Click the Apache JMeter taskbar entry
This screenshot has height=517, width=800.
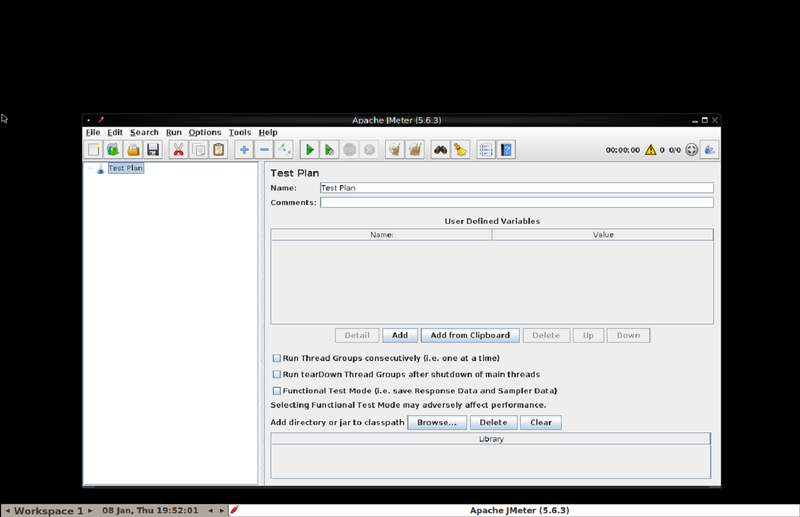[x=514, y=510]
